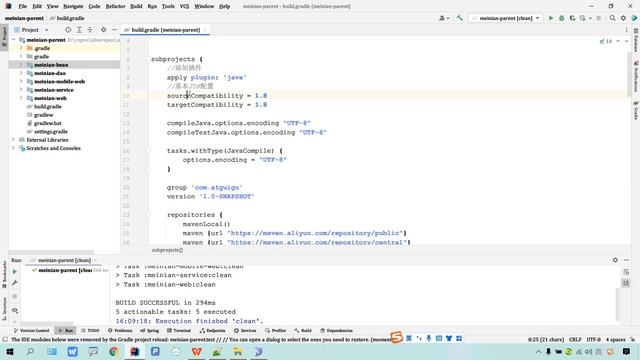This screenshot has height=360, width=640.
Task: Collapse all icon in Project panel header
Action: tap(90, 30)
